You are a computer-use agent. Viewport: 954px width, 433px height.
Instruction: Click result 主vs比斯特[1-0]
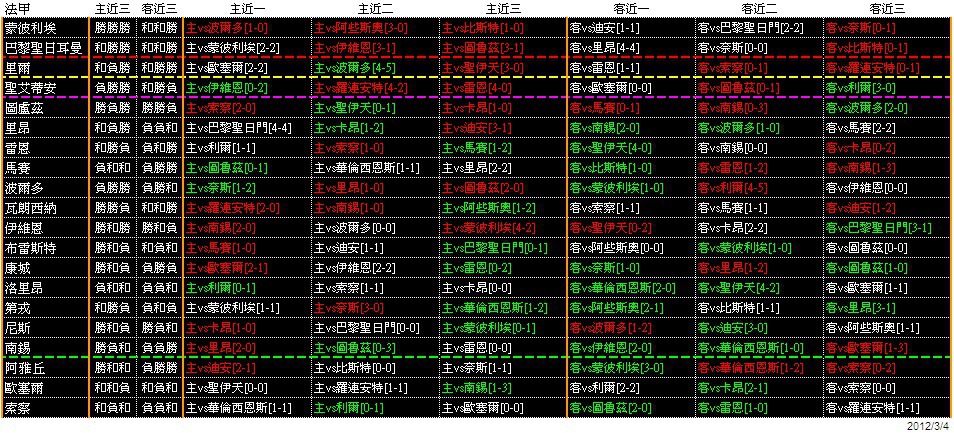[482, 28]
